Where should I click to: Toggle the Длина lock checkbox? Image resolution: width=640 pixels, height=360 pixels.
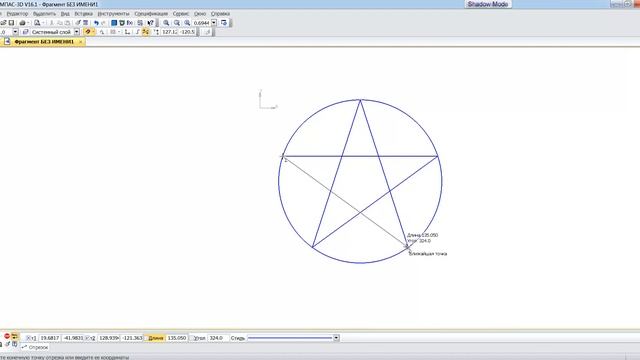[x=146, y=338]
